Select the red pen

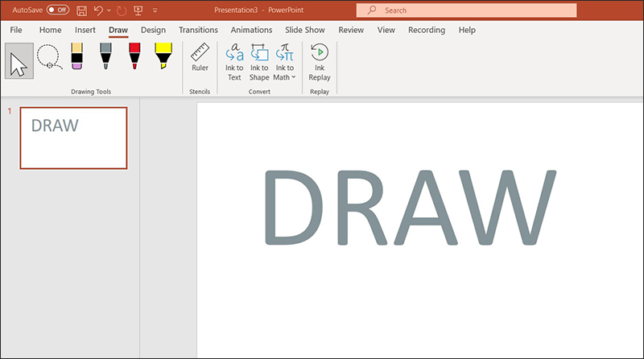(x=134, y=57)
